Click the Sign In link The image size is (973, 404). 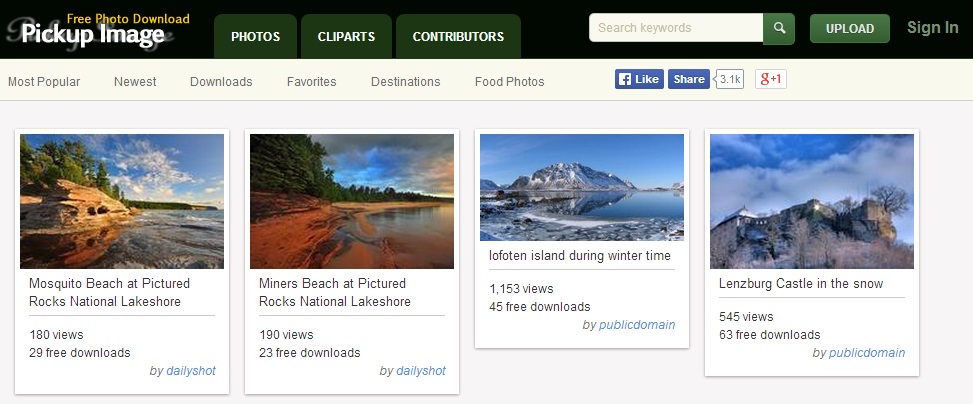[933, 28]
